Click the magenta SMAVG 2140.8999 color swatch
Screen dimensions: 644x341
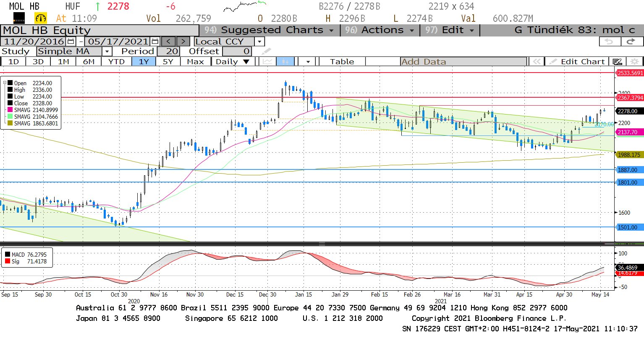(x=10, y=110)
